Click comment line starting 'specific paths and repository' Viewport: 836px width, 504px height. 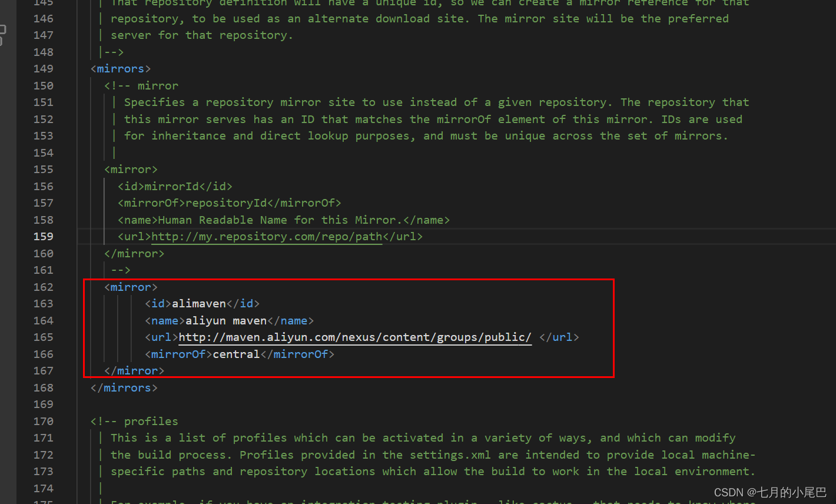(433, 472)
